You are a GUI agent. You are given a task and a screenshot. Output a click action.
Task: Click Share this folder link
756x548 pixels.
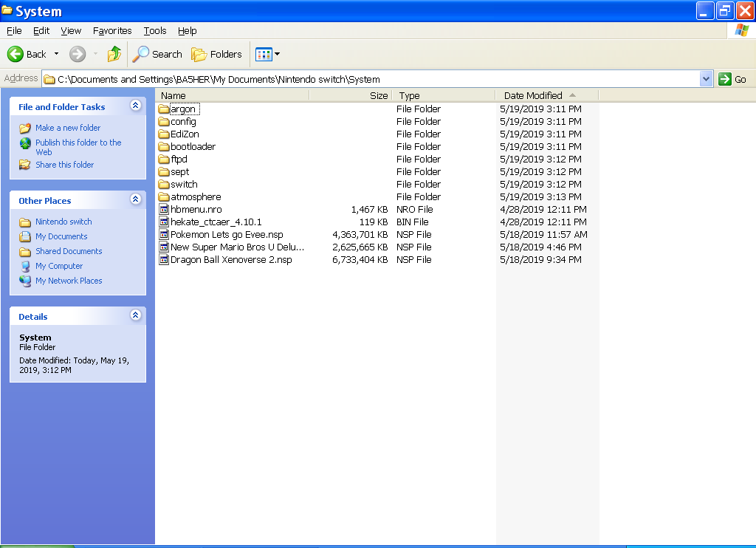[x=65, y=165]
